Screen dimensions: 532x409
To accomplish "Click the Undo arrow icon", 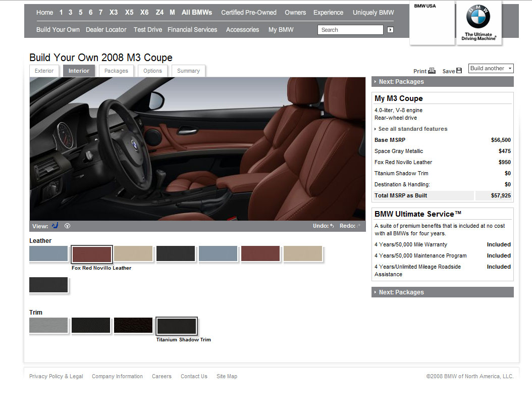I will [x=332, y=226].
